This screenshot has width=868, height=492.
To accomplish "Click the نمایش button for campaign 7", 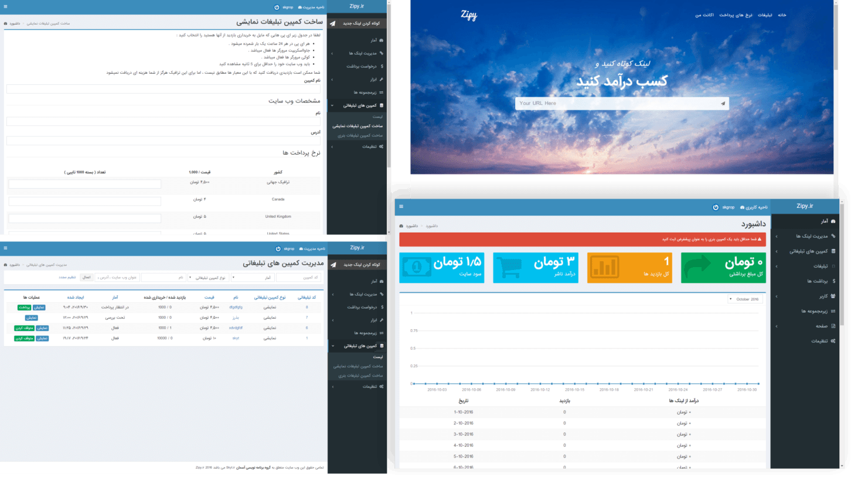I will click(x=32, y=318).
